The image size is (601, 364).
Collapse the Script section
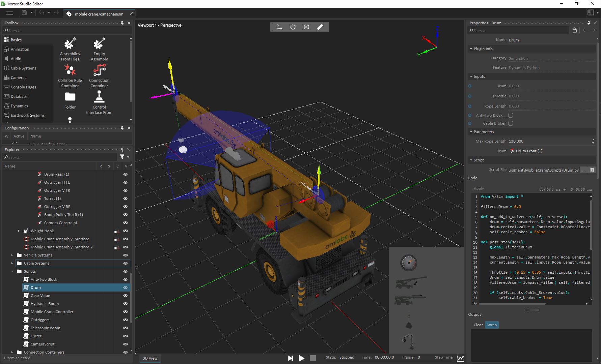click(471, 160)
